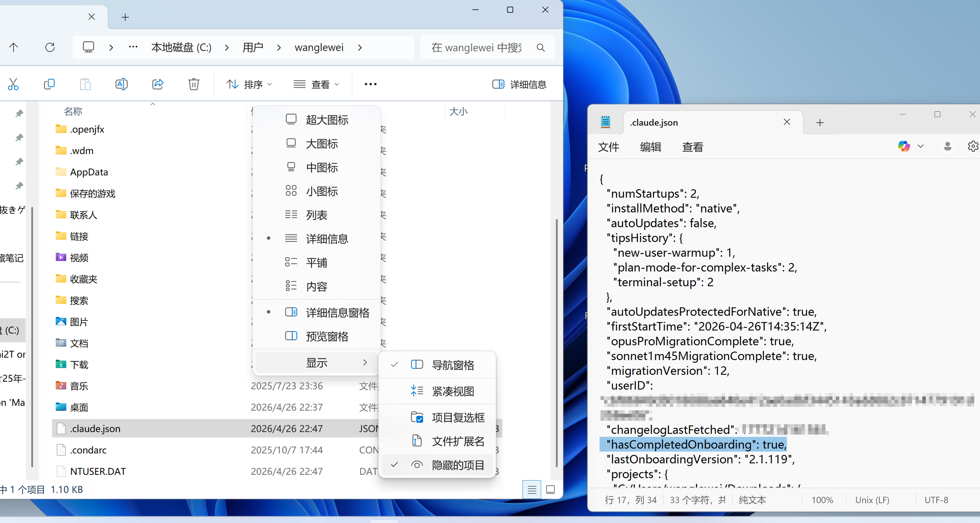Click the Copy icon in Explorer toolbar
Image resolution: width=980 pixels, height=523 pixels.
point(49,84)
